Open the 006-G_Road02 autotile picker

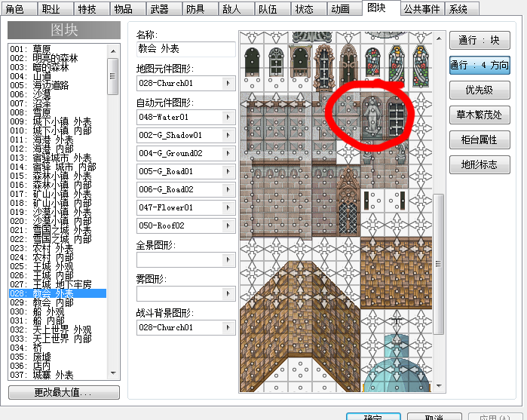(228, 190)
